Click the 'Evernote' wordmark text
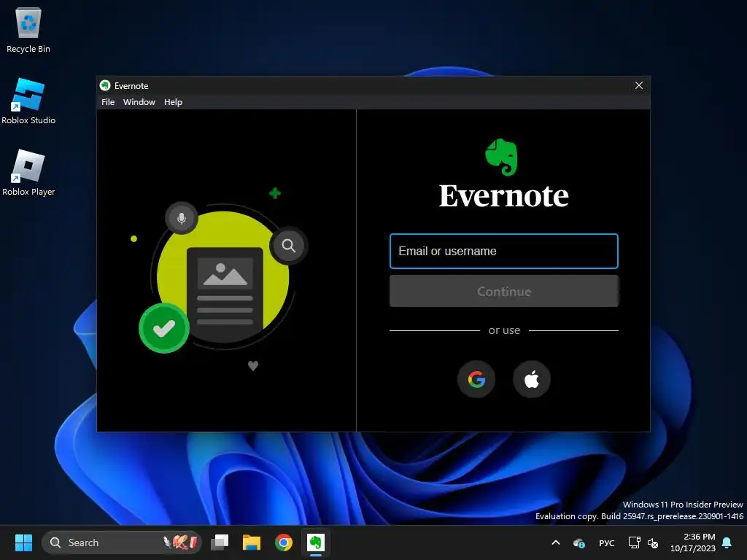 [x=503, y=195]
